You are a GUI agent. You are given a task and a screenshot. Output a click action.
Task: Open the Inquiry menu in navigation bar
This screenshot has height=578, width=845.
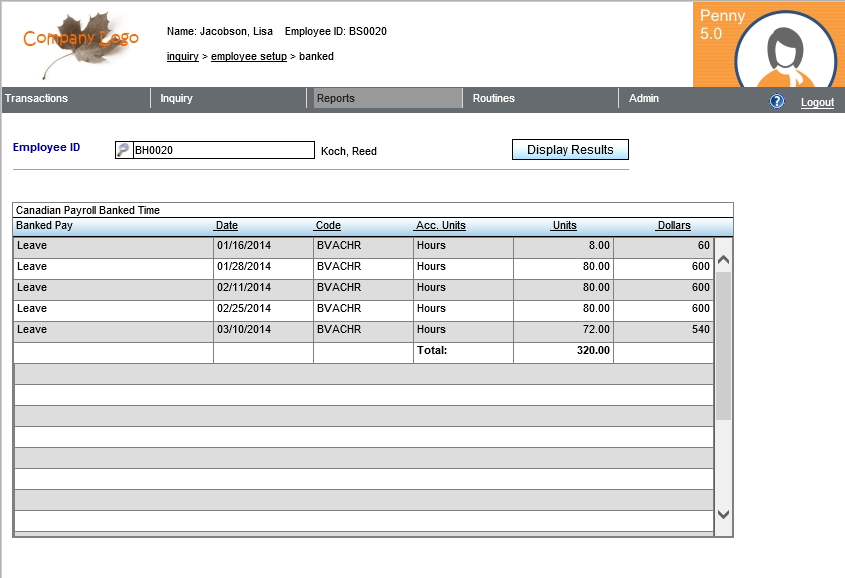[177, 98]
